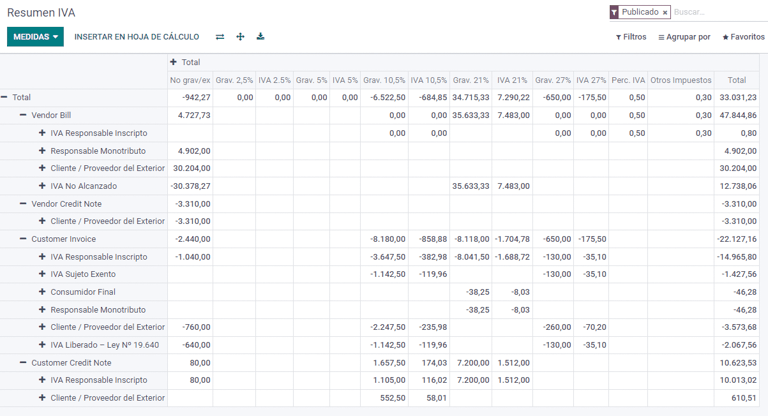The image size is (768, 416).
Task: Open the MEDIDAS dropdown
Action: pos(35,37)
